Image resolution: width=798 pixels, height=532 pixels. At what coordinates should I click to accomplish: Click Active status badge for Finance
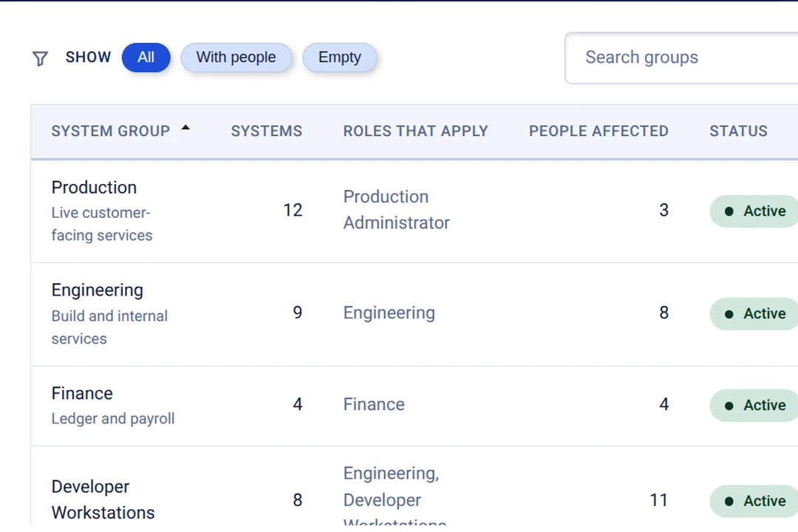(754, 405)
